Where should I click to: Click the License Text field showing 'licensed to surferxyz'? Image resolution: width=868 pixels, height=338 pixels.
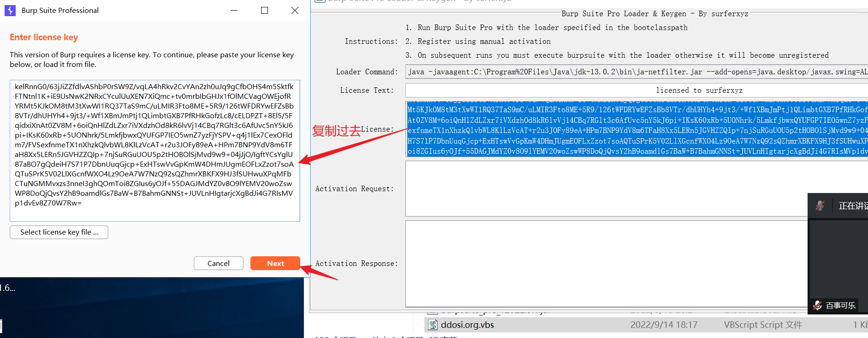pos(636,90)
